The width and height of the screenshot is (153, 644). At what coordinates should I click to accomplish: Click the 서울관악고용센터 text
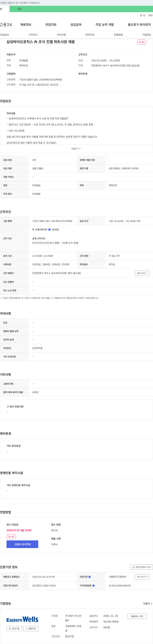(x=117, y=577)
